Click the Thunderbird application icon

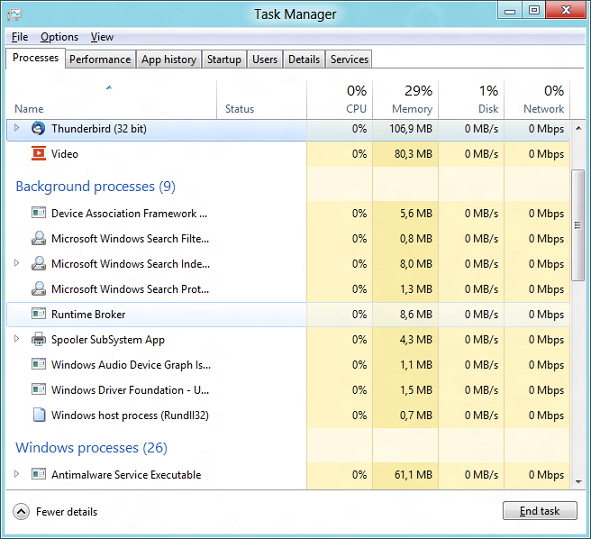(38, 129)
